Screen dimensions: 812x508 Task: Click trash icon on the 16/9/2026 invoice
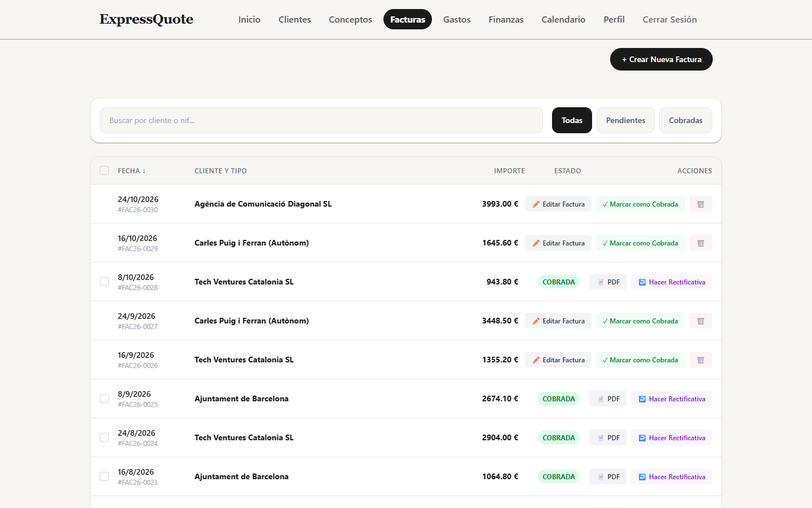coord(700,360)
